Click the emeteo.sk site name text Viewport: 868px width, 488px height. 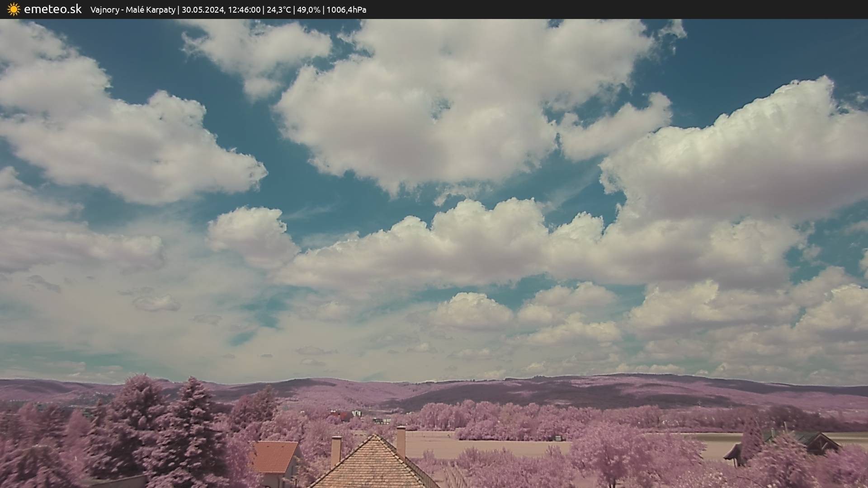(x=52, y=9)
